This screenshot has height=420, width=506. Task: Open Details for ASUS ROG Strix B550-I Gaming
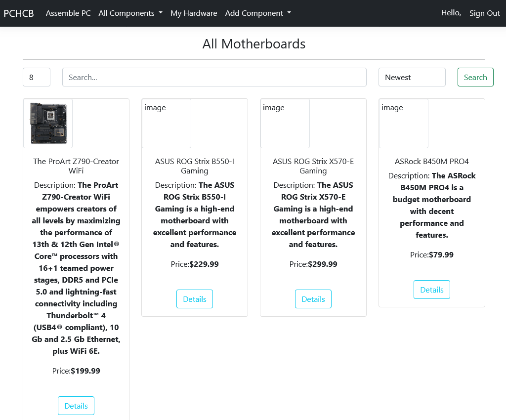point(195,299)
